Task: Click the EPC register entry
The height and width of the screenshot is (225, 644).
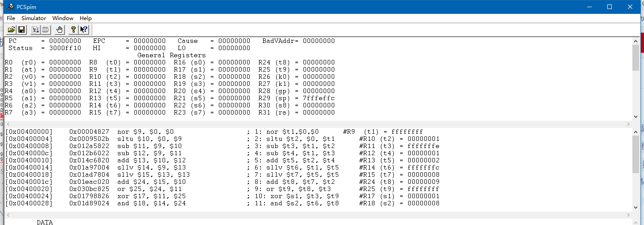Action: pos(129,41)
